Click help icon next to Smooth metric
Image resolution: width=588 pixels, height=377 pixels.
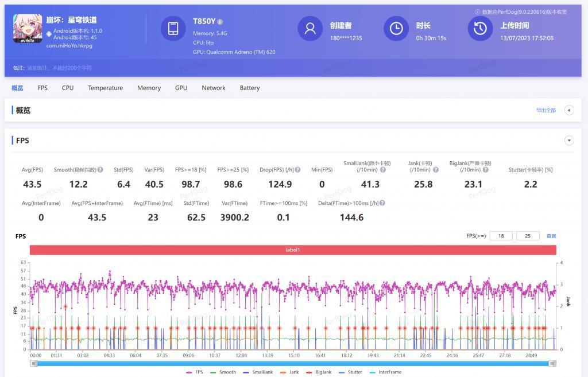pos(100,170)
